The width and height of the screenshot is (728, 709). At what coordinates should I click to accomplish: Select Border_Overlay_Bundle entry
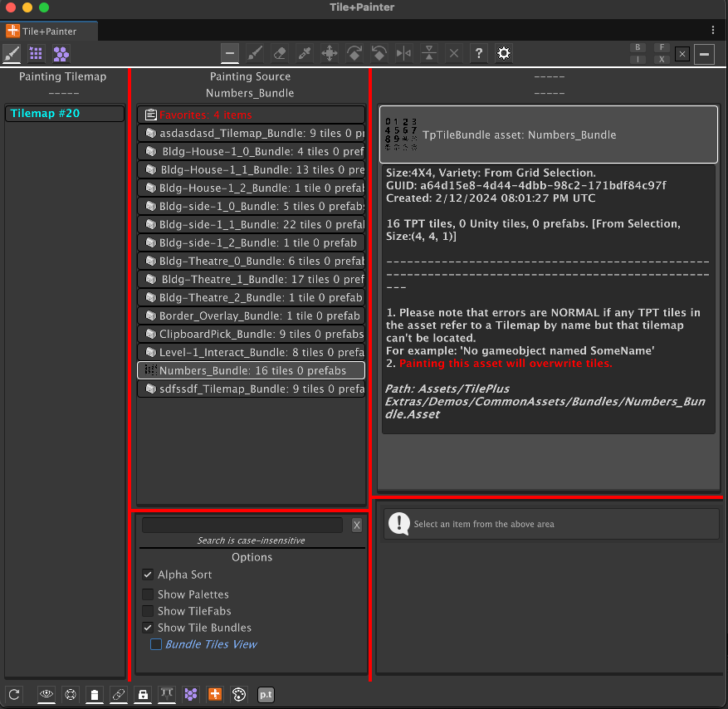pos(251,315)
